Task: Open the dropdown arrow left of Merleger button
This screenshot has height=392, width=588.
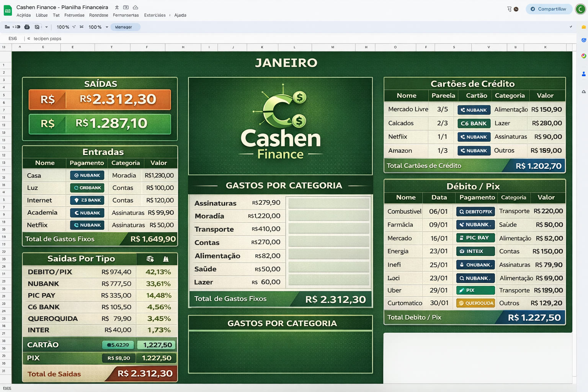Action: 107,27
